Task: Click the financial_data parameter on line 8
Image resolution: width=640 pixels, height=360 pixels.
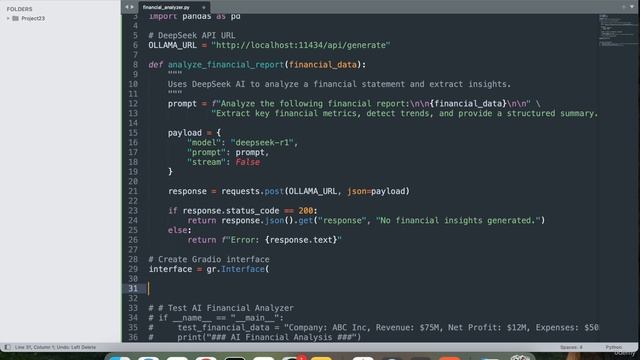Action: click(322, 64)
